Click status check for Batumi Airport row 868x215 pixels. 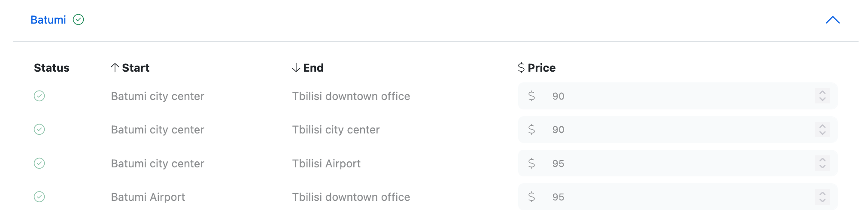click(x=39, y=197)
